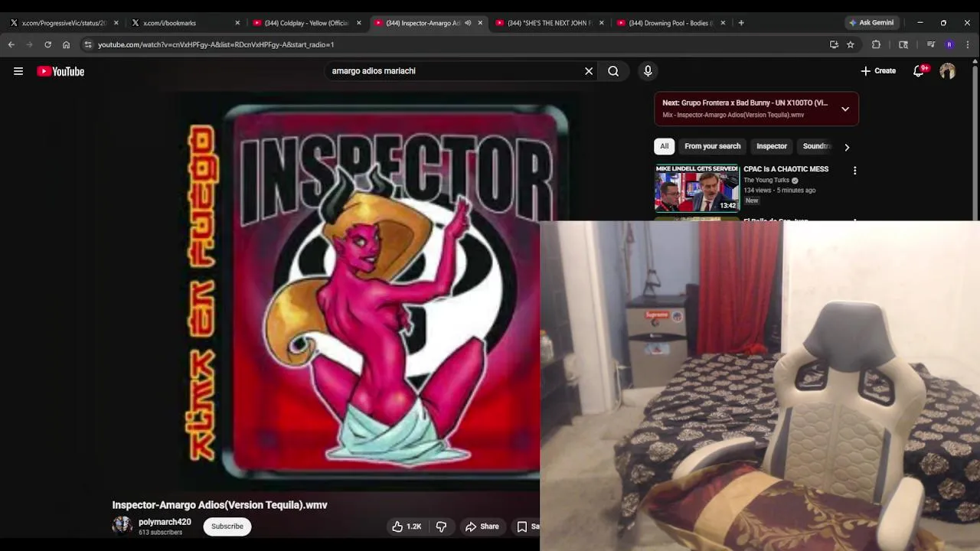Viewport: 980px width, 551px height.
Task: Install app icon in the address bar
Action: coord(834,44)
